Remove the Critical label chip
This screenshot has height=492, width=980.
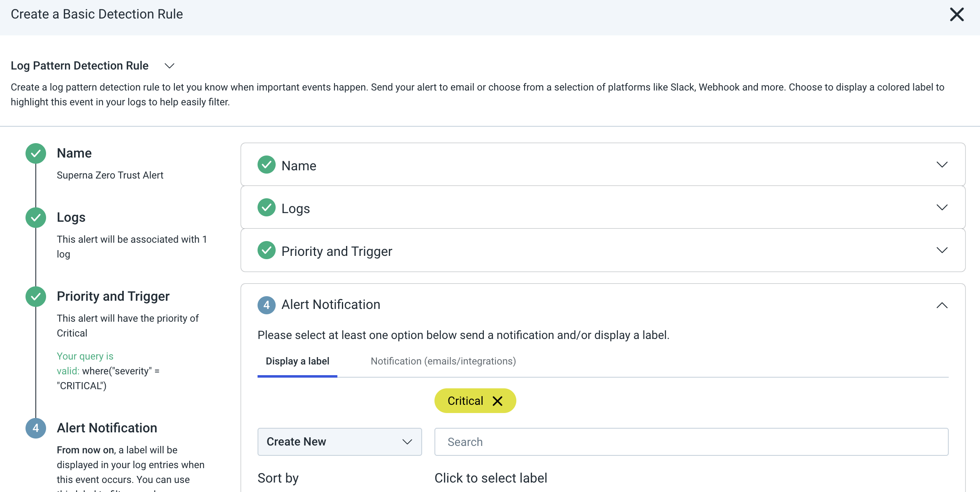(498, 400)
